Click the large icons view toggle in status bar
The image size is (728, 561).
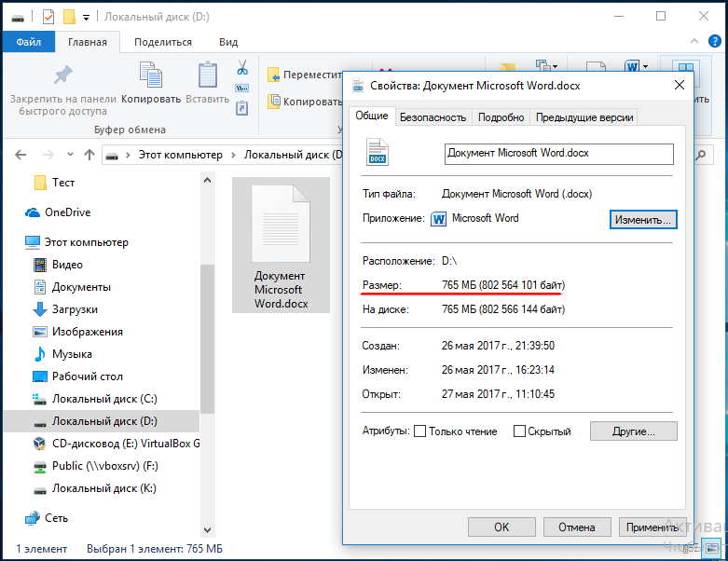(x=712, y=549)
